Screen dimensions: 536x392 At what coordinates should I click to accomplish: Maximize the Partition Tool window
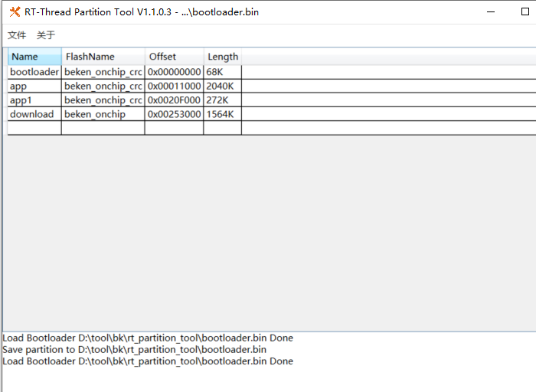click(x=525, y=12)
